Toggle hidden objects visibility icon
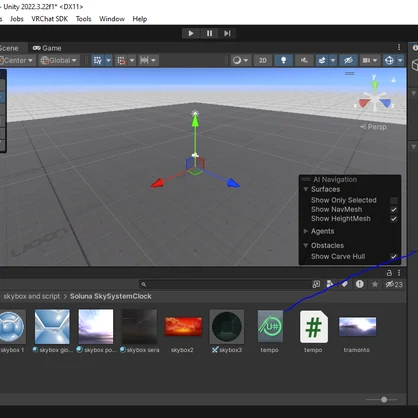418x418 pixels. point(348,60)
